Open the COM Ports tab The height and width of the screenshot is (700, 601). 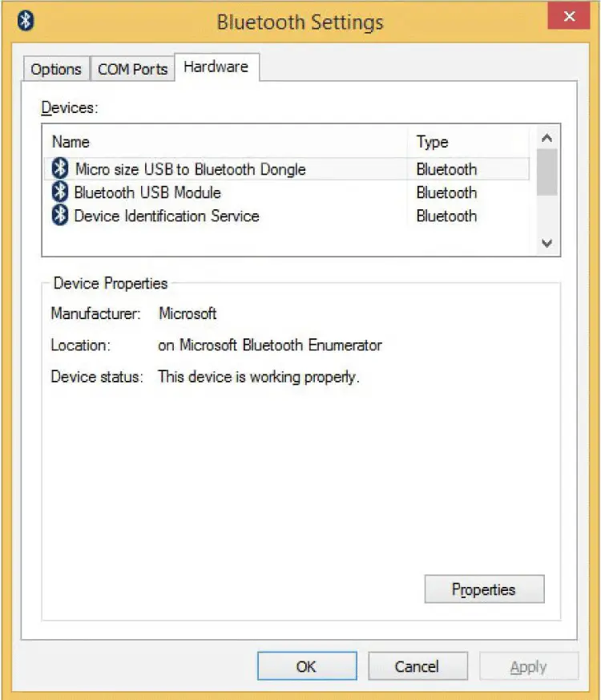[x=132, y=69]
